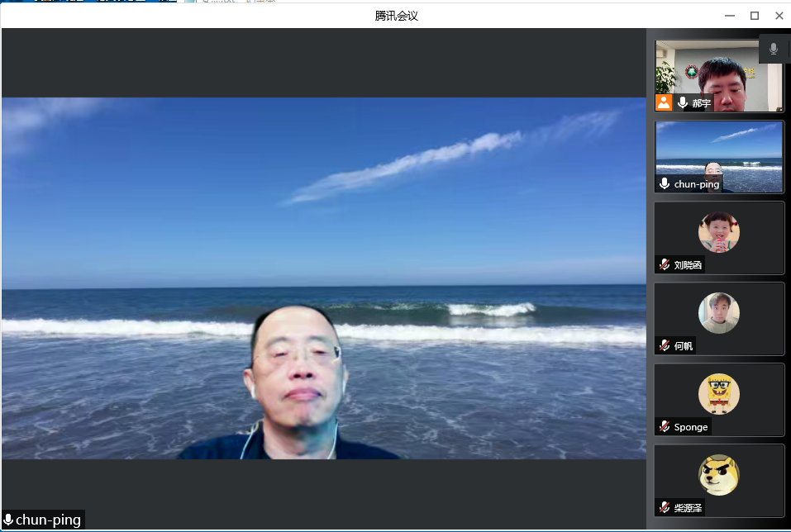The width and height of the screenshot is (791, 532).
Task: Click the muted microphone icon for 柴源泽
Action: point(665,506)
